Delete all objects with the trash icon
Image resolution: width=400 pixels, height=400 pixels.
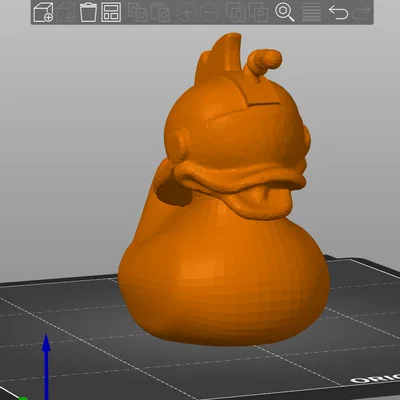[x=88, y=12]
